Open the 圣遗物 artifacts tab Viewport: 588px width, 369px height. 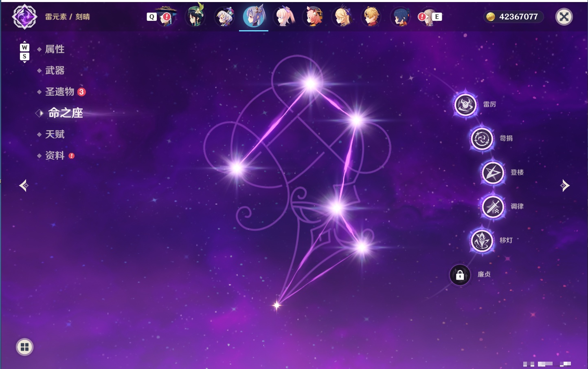(59, 92)
